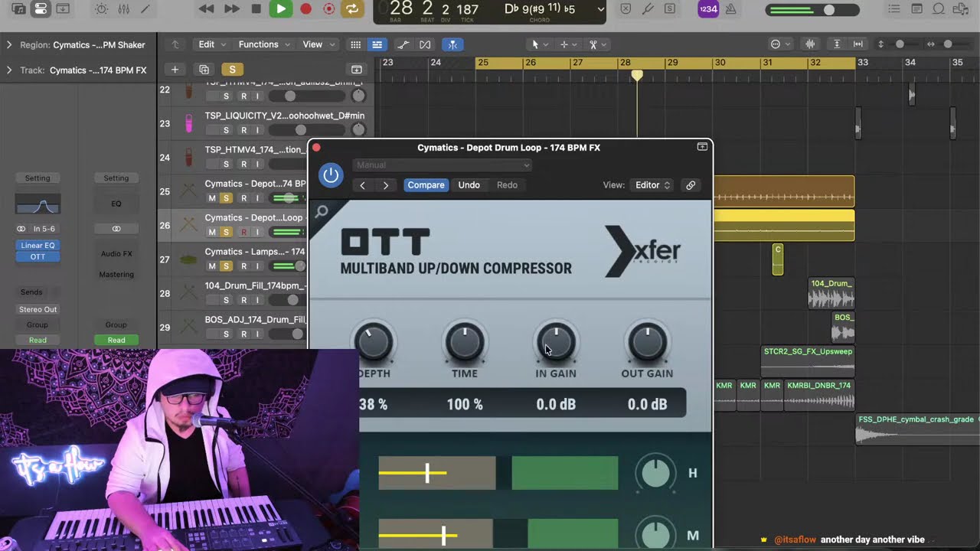Click the OTT Out Gain knob

[648, 343]
